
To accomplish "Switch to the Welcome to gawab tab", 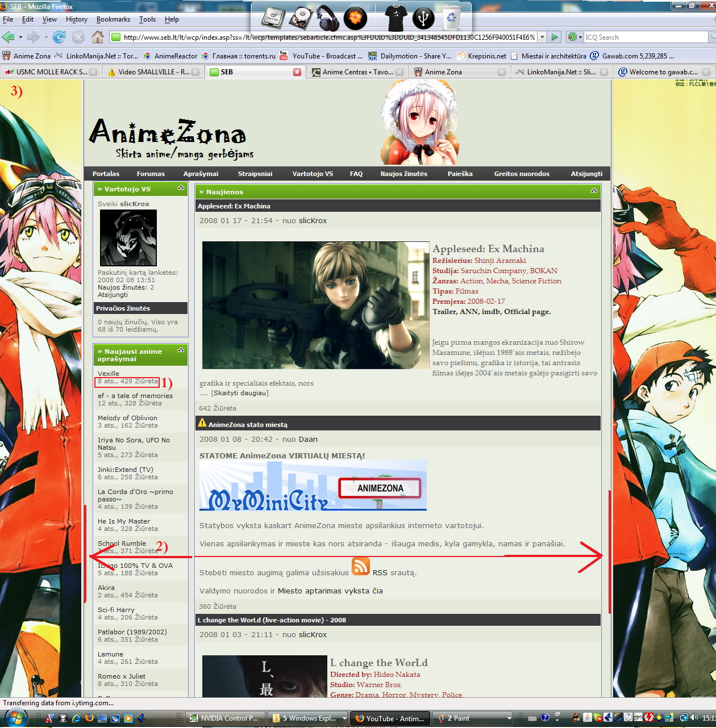I will point(664,72).
